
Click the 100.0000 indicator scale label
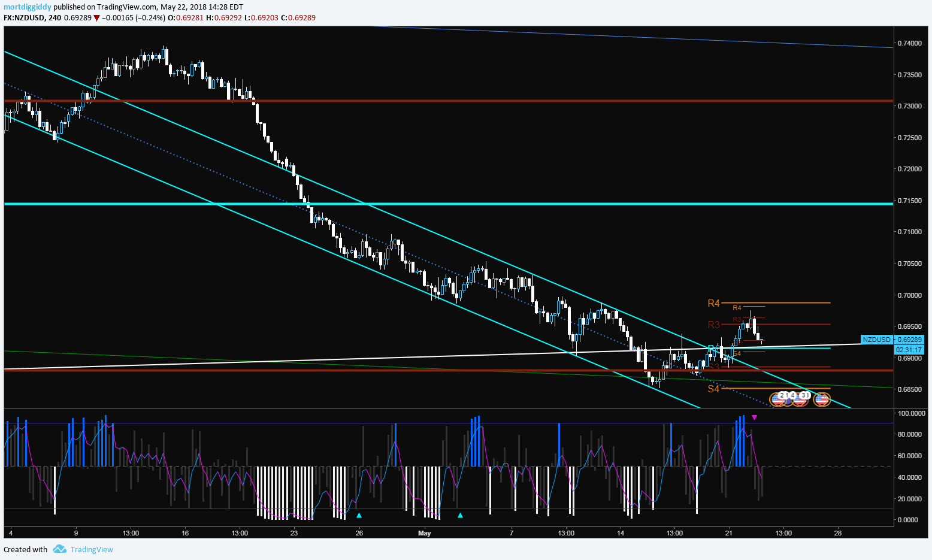coord(911,413)
